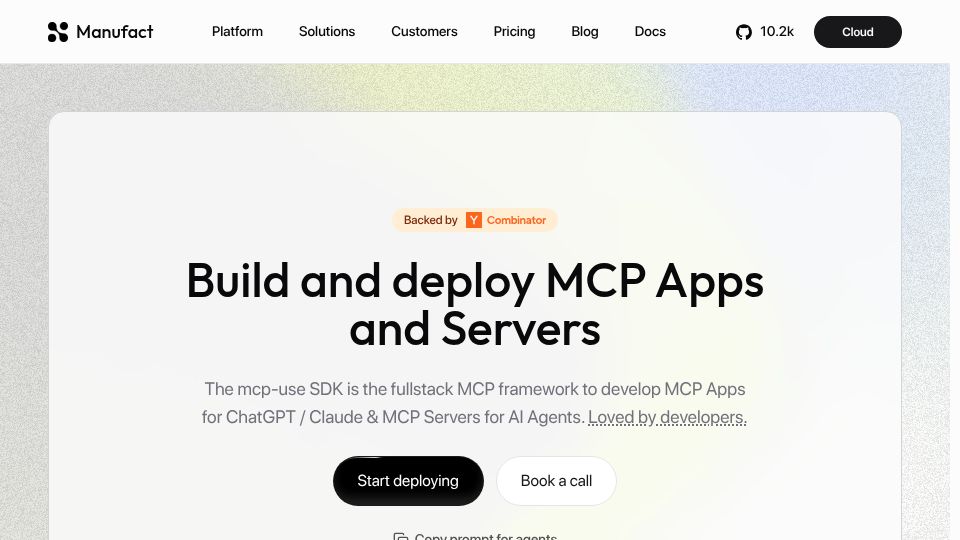Viewport: 960px width, 540px height.
Task: Click the Backed by Combinator badge
Action: tap(474, 220)
